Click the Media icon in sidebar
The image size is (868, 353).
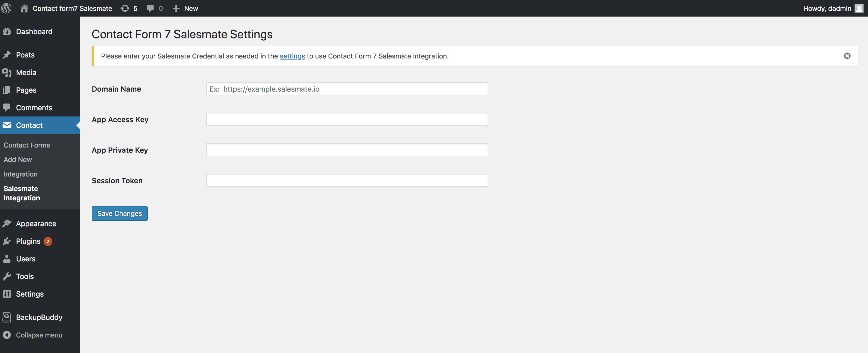click(x=7, y=72)
